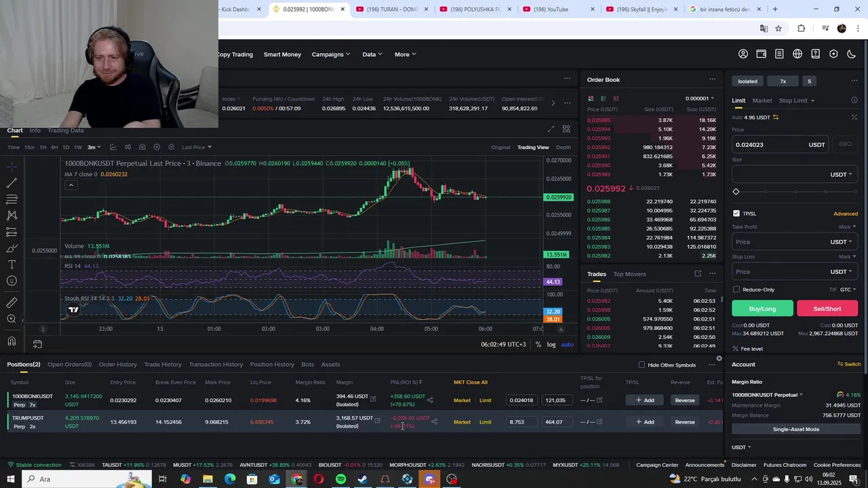Select the text annotation tool

(x=12, y=264)
